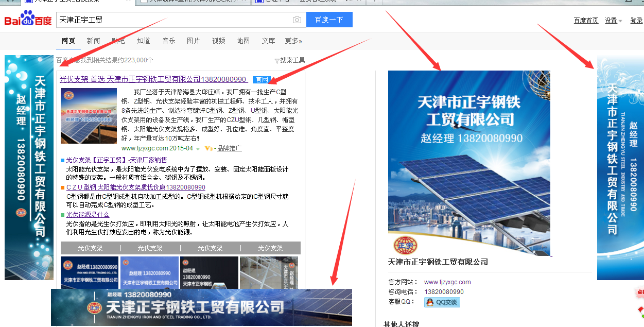This screenshot has height=327, width=644.
Task: Click the 官网 badge
Action: pyautogui.click(x=262, y=80)
